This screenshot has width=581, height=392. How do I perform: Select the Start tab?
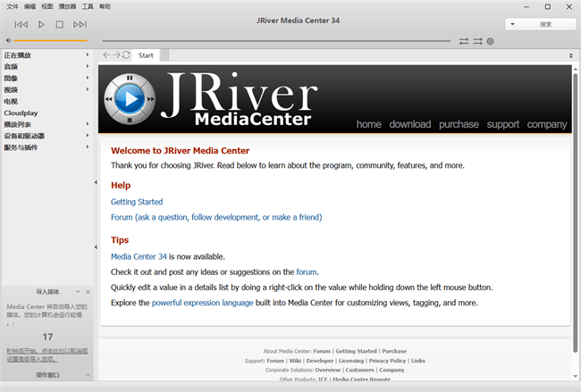[146, 55]
